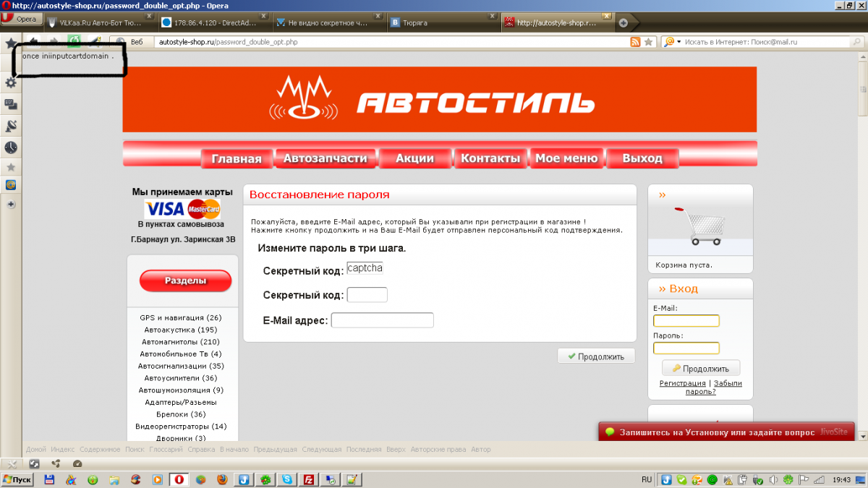The image size is (868, 488).
Task: Click the Opera icon in the taskbar
Action: point(179,479)
